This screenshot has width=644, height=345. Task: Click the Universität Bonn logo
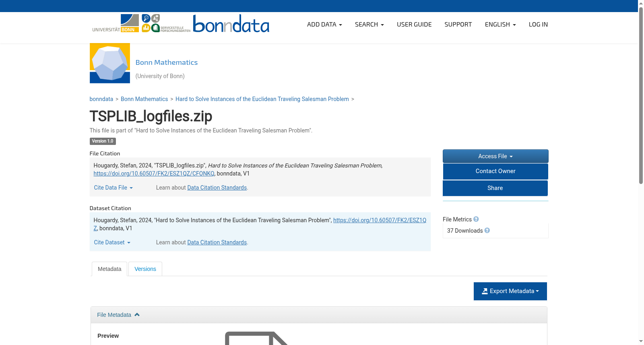116,23
